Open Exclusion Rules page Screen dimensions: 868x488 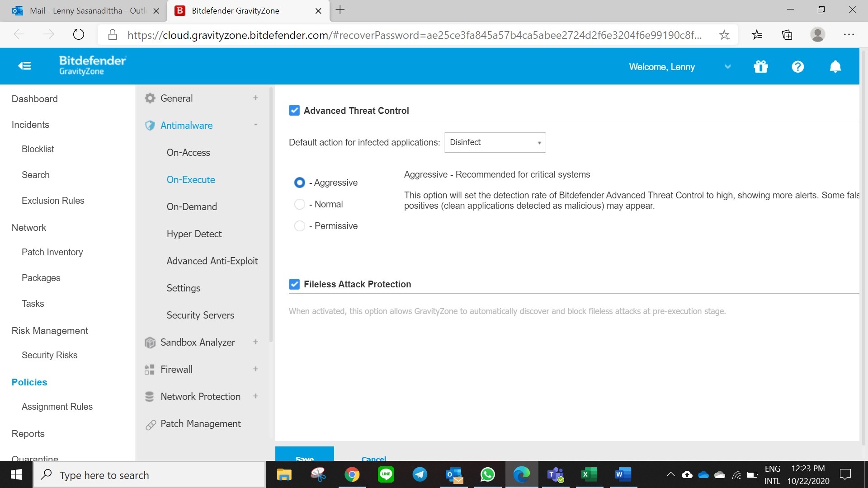pyautogui.click(x=53, y=201)
